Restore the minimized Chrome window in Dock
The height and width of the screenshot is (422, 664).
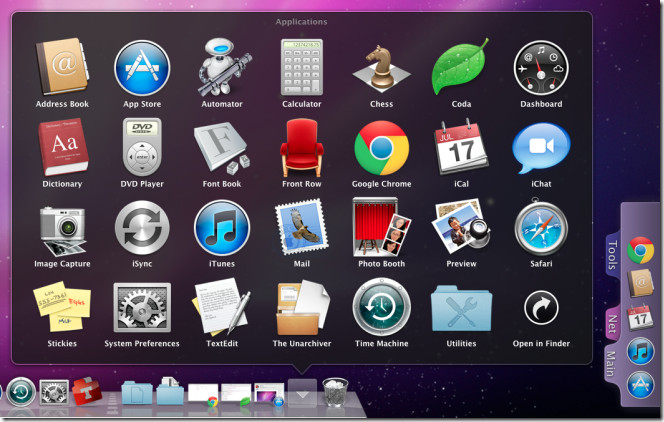tap(203, 394)
